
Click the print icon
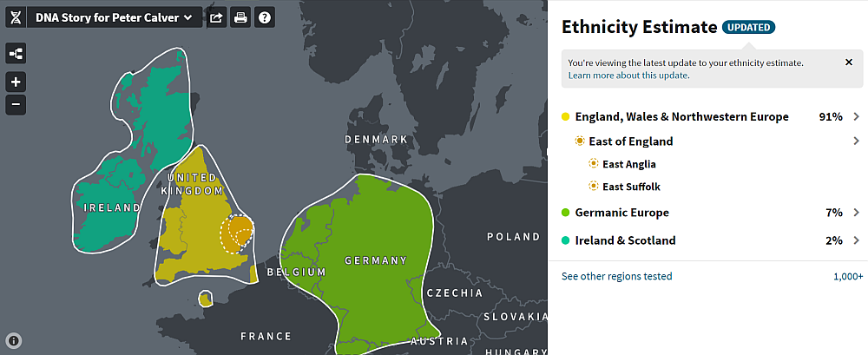(240, 17)
